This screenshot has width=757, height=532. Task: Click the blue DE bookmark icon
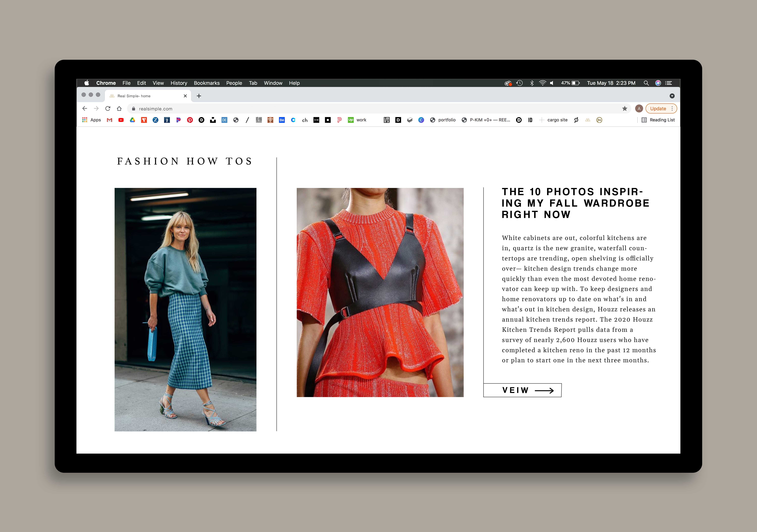click(225, 120)
